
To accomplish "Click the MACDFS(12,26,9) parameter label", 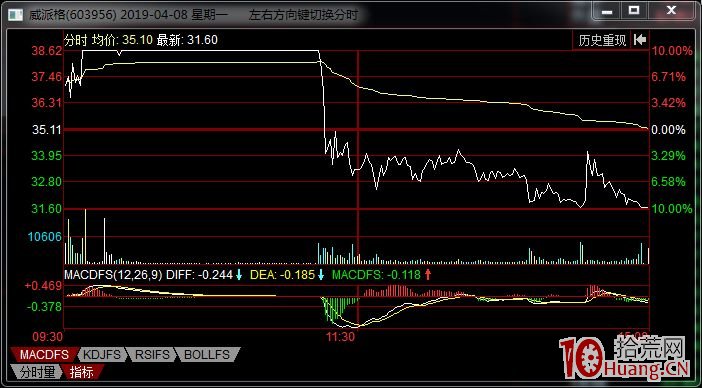I will click(x=114, y=275).
